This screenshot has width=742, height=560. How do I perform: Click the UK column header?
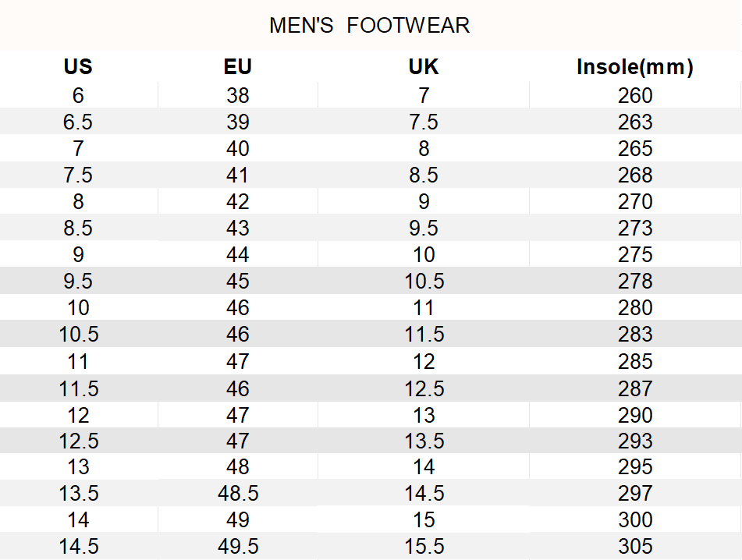pos(424,67)
